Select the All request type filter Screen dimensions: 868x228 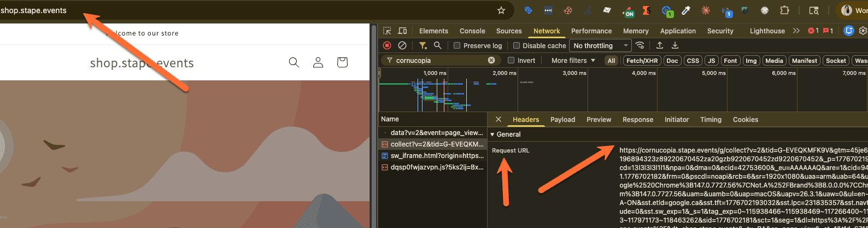612,61
